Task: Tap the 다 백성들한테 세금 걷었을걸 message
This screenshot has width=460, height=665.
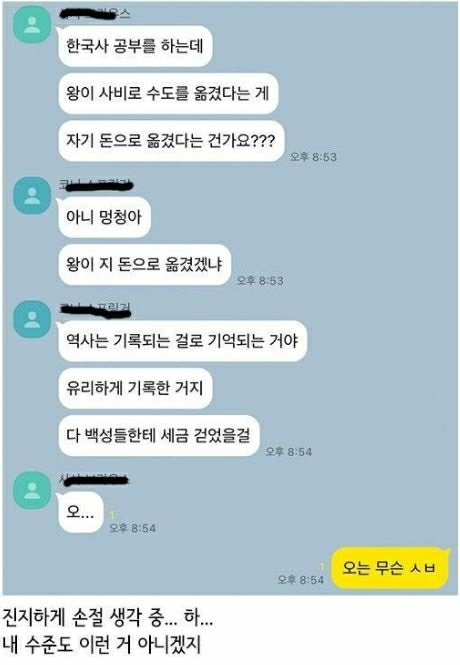Action: (159, 436)
